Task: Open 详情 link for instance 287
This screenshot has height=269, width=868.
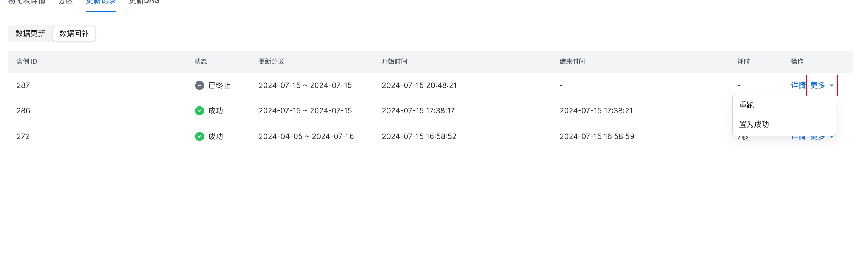Action: (798, 85)
